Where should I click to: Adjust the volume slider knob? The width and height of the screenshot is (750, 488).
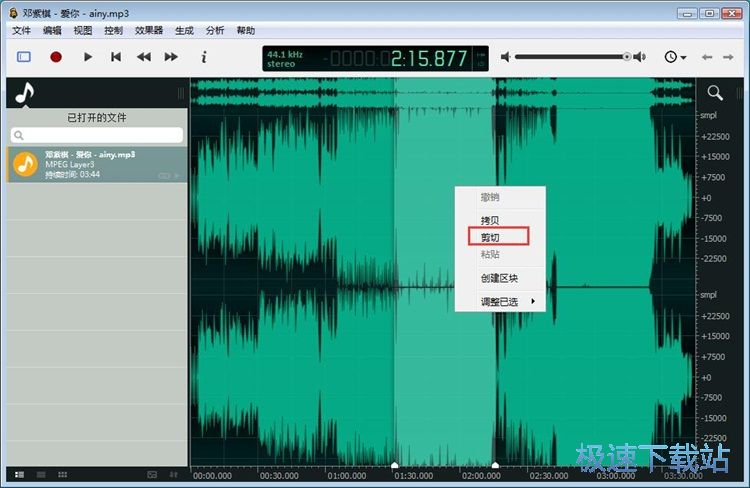coord(627,57)
